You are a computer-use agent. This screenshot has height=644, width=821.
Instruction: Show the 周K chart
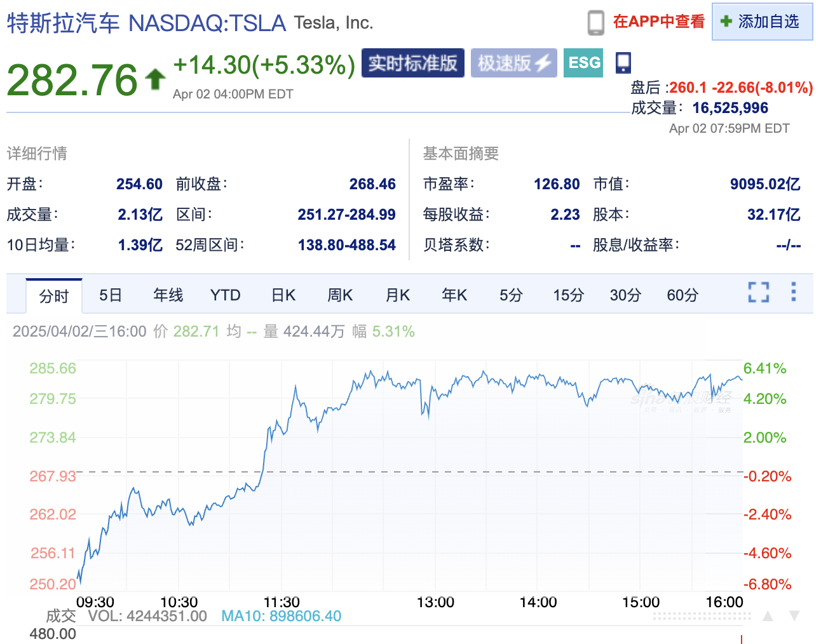click(340, 295)
